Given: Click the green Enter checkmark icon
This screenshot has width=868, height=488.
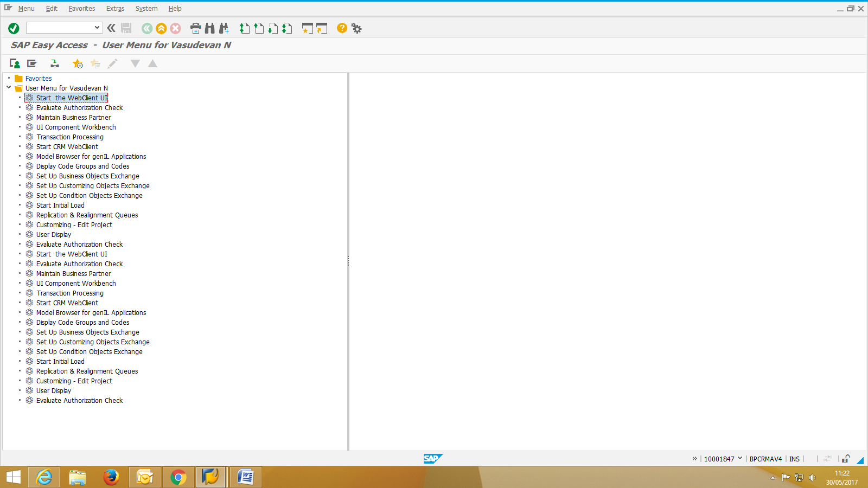Looking at the screenshot, I should (x=14, y=28).
